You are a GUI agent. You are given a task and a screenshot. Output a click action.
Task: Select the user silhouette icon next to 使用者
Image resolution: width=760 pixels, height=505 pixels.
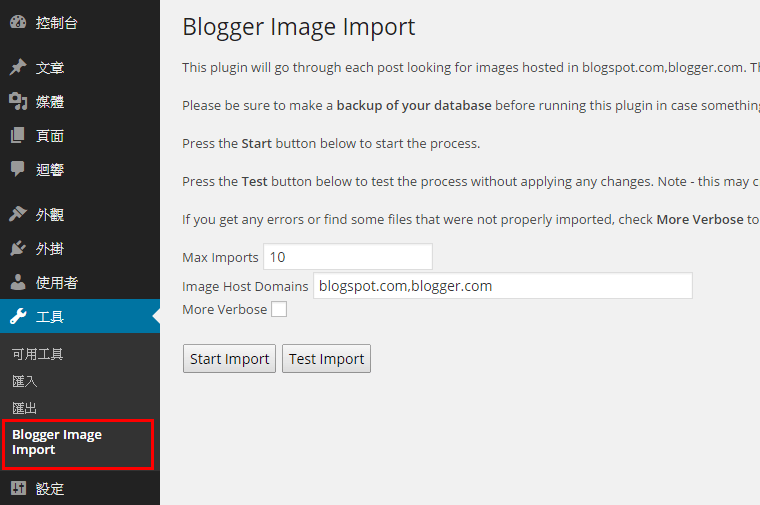coord(18,282)
